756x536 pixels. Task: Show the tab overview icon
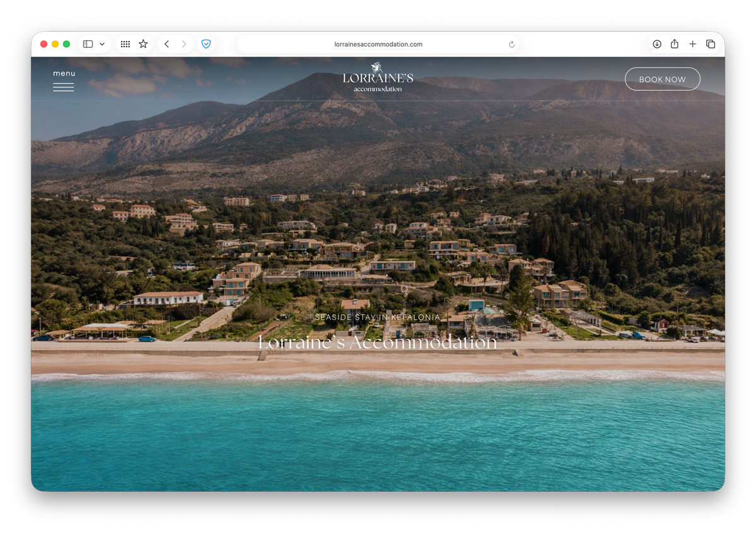[711, 44]
